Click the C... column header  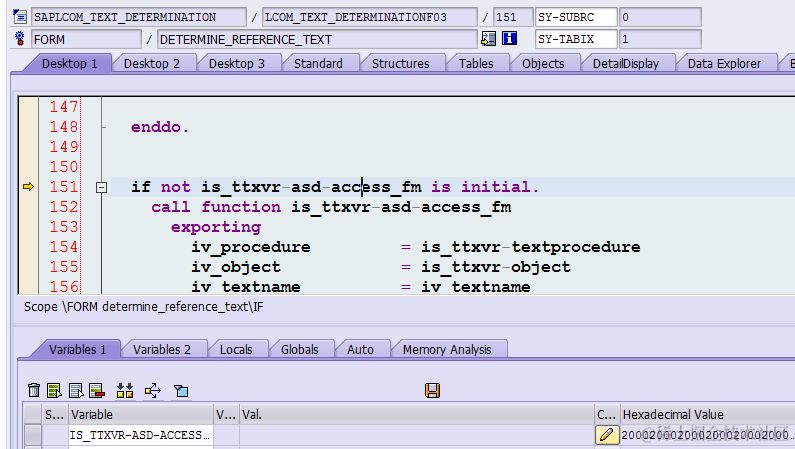click(607, 414)
